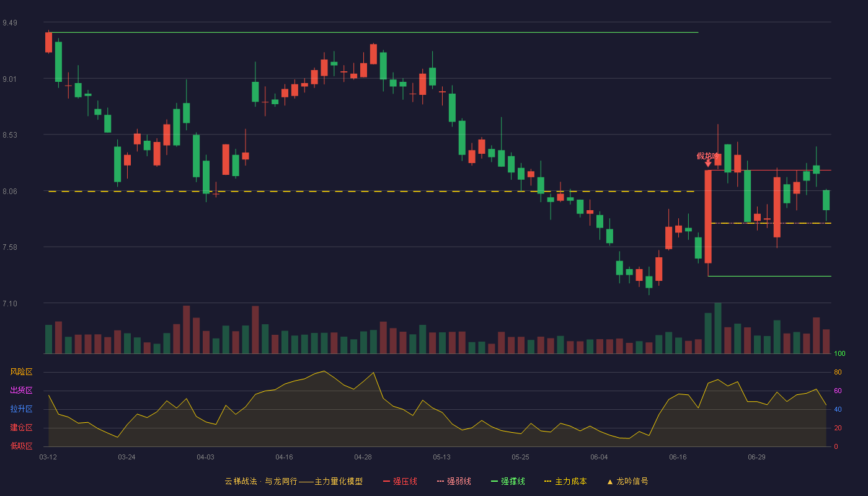The image size is (868, 496).
Task: Click the 假龙吟 signal marker arrow
Action: [x=708, y=164]
